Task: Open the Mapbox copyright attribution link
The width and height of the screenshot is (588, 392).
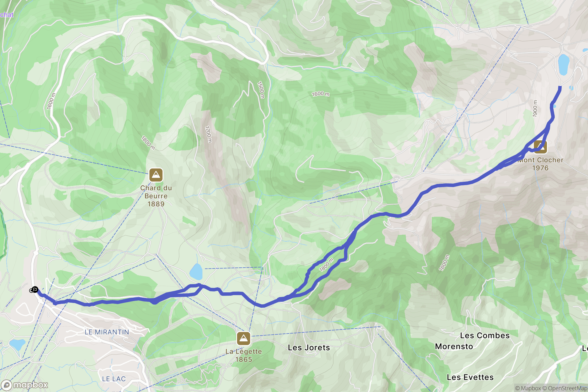Action: coord(528,388)
